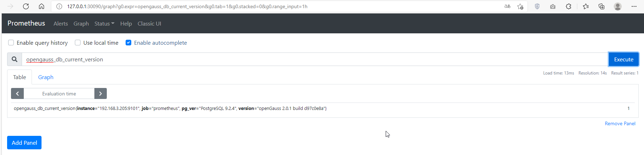Click the search magnifier icon beside query
The height and width of the screenshot is (155, 644).
click(15, 59)
